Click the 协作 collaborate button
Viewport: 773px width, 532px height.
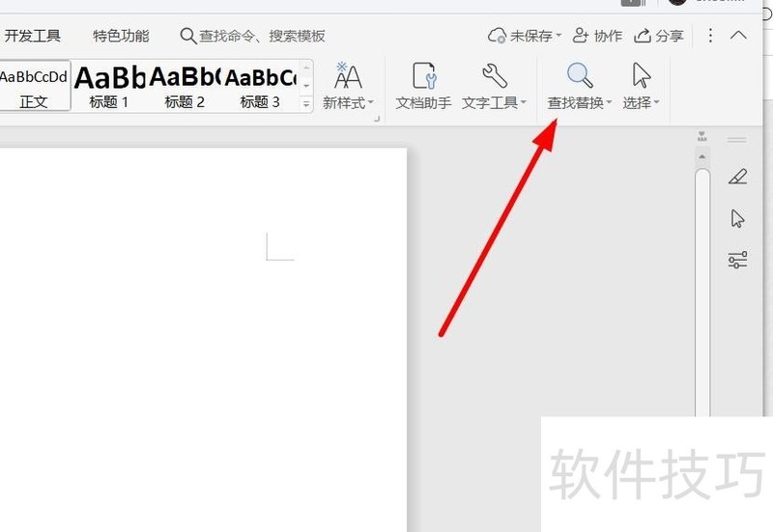tap(597, 36)
